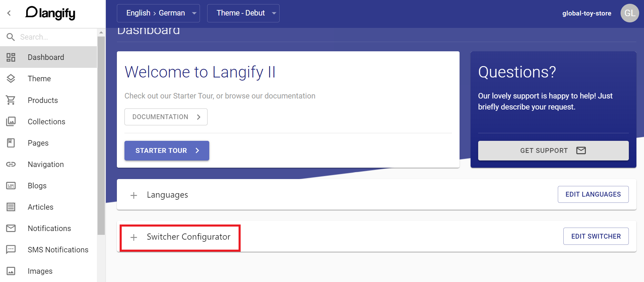Image resolution: width=644 pixels, height=282 pixels.
Task: Start the STARTER TOUR
Action: (x=167, y=150)
